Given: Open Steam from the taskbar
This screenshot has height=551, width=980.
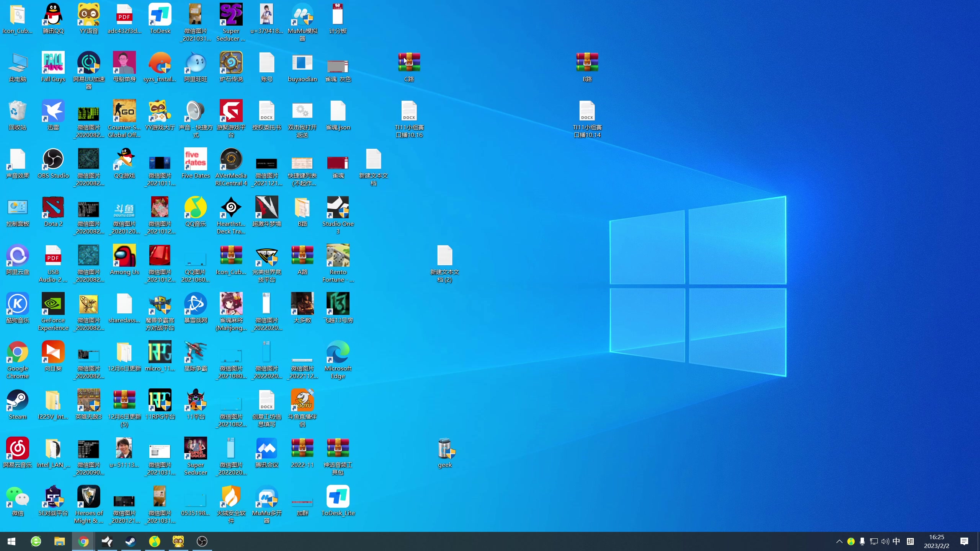Looking at the screenshot, I should tap(131, 541).
